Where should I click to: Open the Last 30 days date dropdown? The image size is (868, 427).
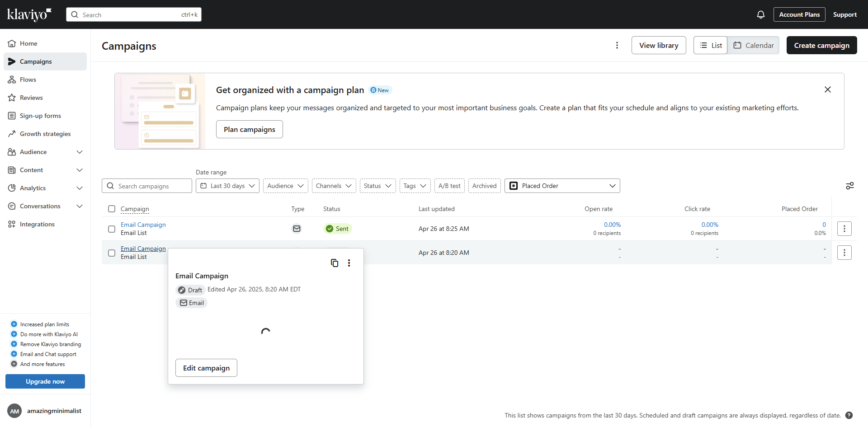(227, 186)
